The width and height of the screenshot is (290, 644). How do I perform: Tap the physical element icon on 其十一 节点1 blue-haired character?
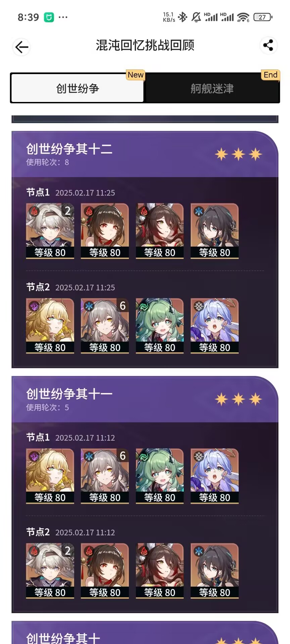click(x=199, y=456)
